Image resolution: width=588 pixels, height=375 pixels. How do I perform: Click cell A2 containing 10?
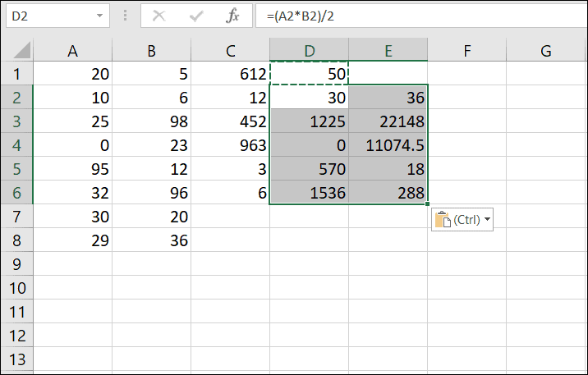(73, 98)
